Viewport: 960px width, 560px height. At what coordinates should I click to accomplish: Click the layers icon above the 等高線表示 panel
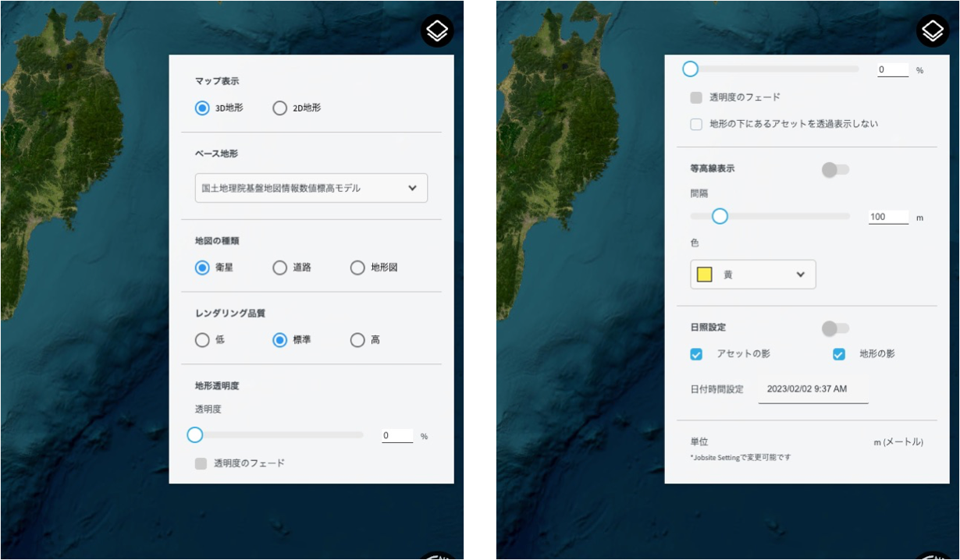(932, 31)
